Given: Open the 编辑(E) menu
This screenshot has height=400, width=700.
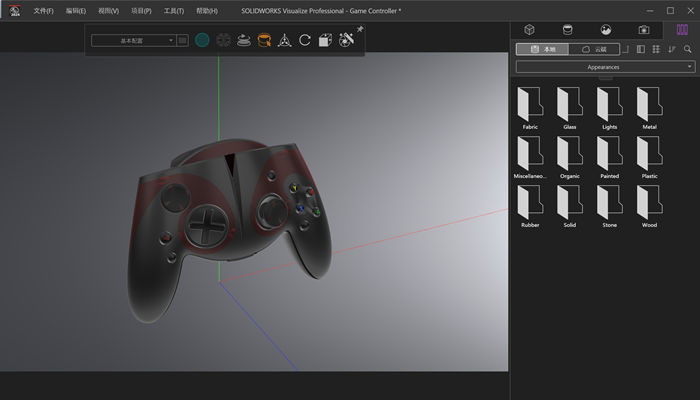Looking at the screenshot, I should tap(76, 11).
